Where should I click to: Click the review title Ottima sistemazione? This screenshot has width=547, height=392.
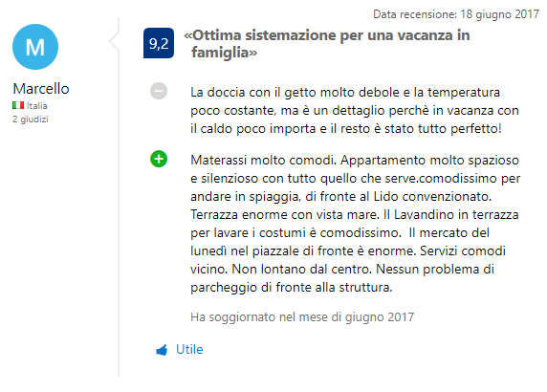pyautogui.click(x=327, y=44)
